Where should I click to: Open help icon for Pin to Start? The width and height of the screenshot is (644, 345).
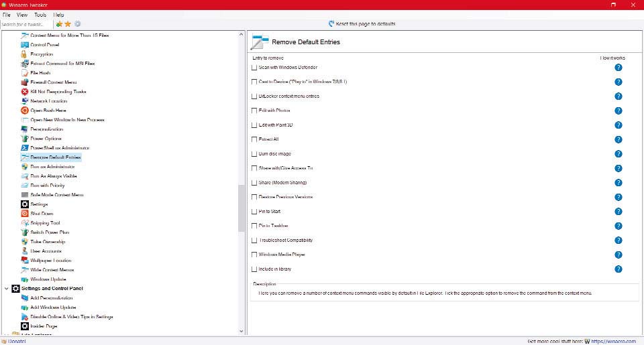pyautogui.click(x=618, y=212)
